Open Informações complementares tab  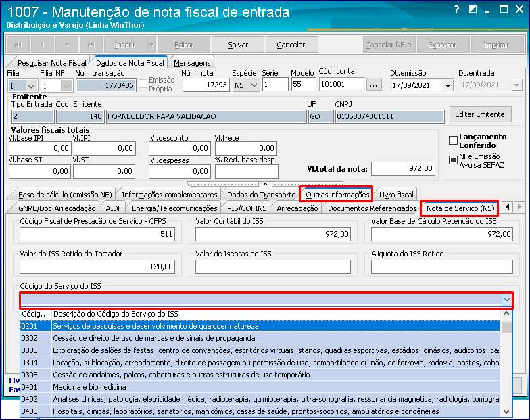coord(169,195)
